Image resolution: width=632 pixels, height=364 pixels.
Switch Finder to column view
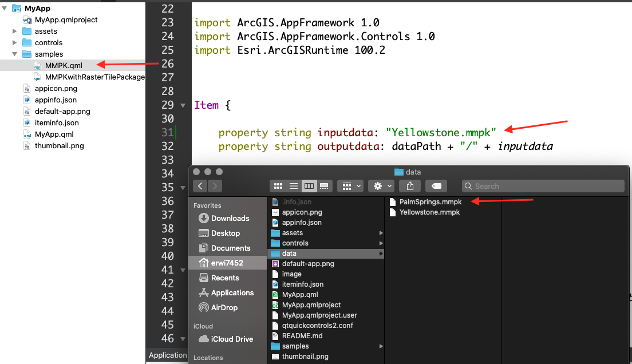309,186
